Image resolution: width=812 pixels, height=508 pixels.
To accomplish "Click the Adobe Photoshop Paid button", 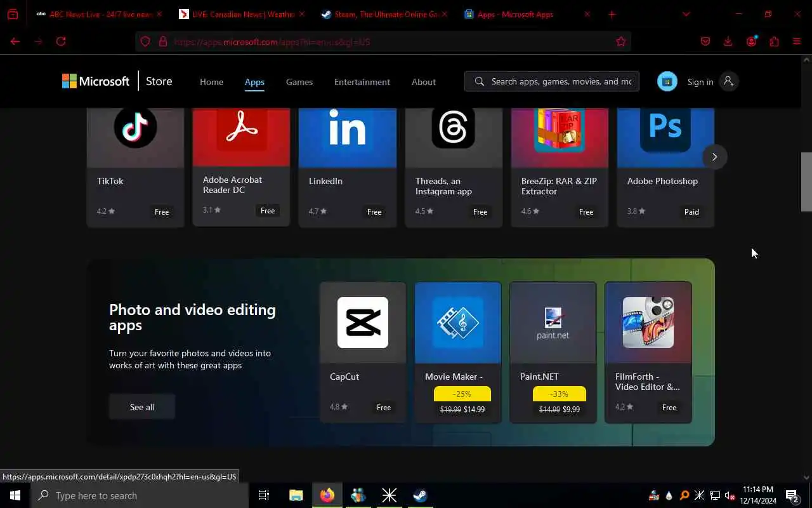I will (x=691, y=212).
